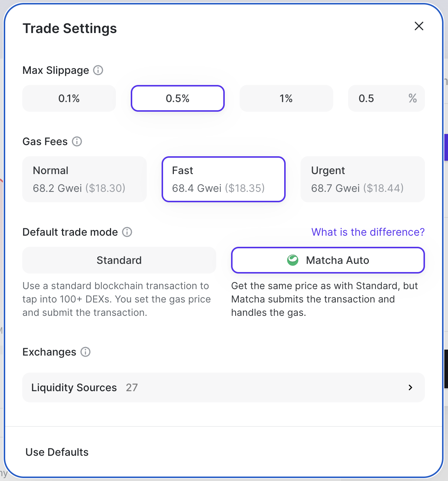This screenshot has height=481, width=448.
Task: Select 1% max slippage
Action: 286,98
